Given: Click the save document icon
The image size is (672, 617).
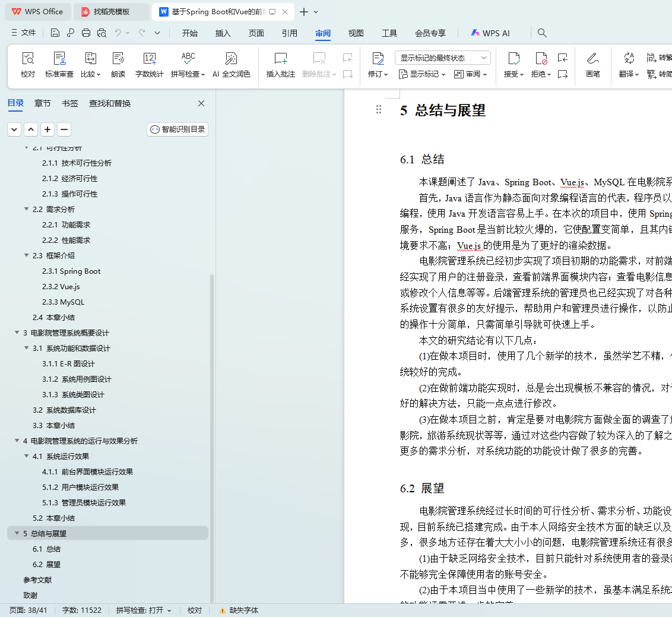Looking at the screenshot, I should point(55,33).
